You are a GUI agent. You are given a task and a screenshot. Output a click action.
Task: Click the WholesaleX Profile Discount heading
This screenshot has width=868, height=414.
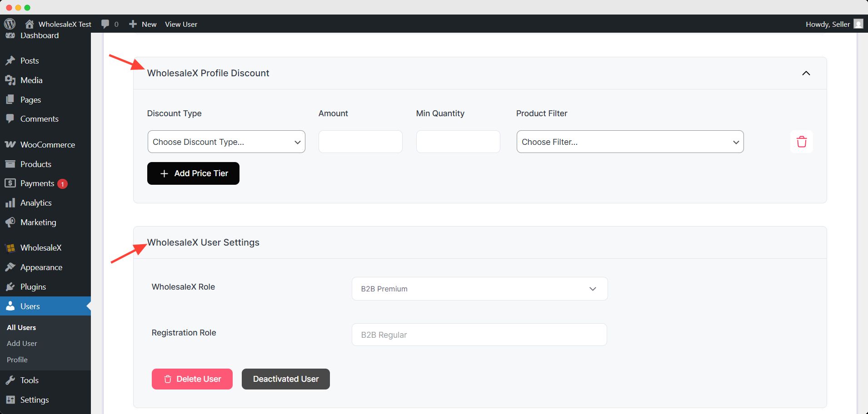click(208, 73)
